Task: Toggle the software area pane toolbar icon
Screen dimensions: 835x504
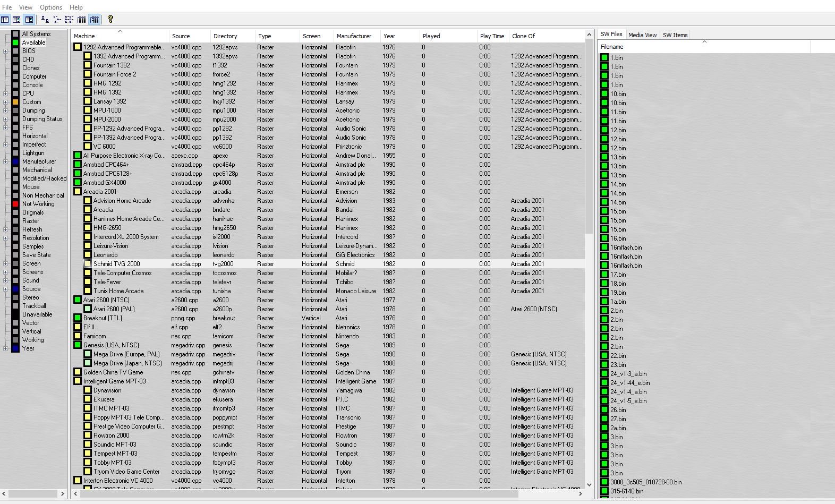Action: pos(29,20)
